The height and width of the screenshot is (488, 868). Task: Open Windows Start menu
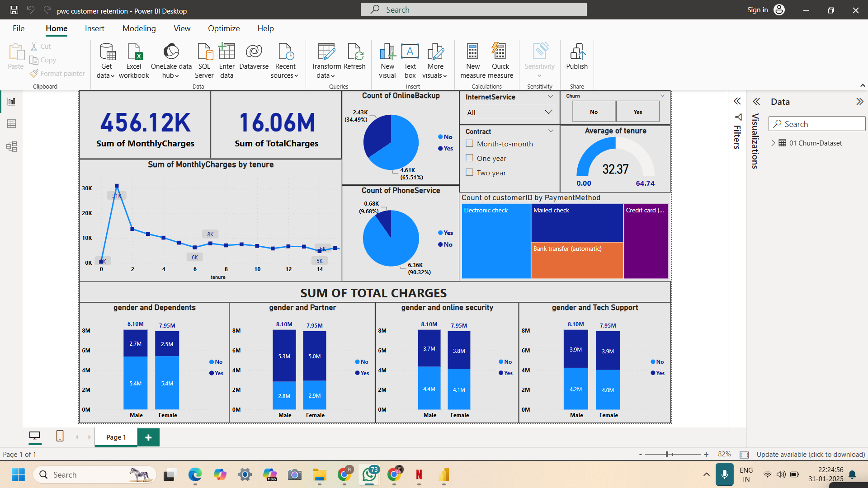point(18,474)
